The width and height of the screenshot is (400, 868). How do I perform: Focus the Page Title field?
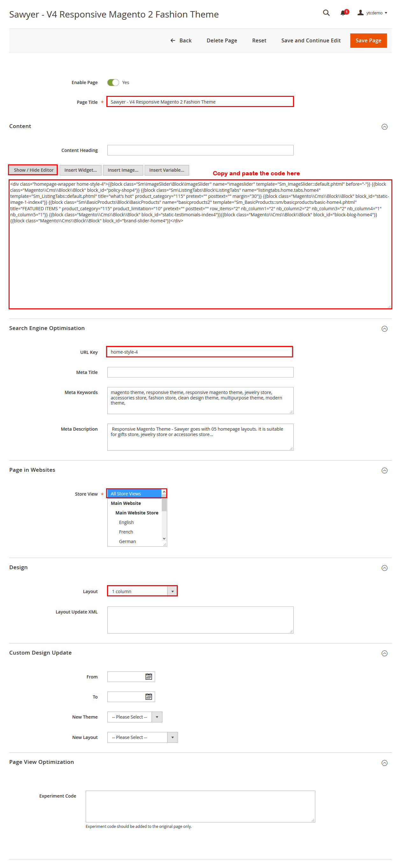pyautogui.click(x=200, y=102)
